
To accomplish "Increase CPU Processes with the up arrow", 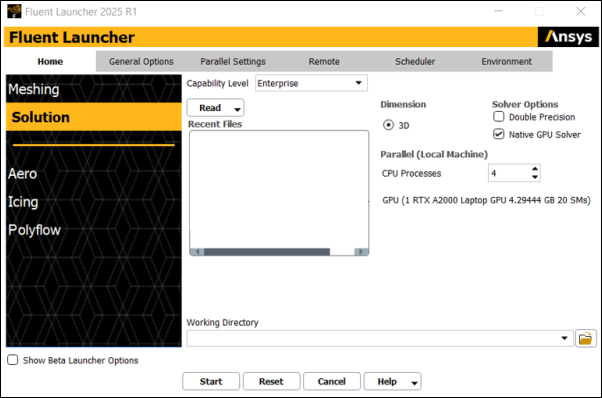I will tap(535, 169).
